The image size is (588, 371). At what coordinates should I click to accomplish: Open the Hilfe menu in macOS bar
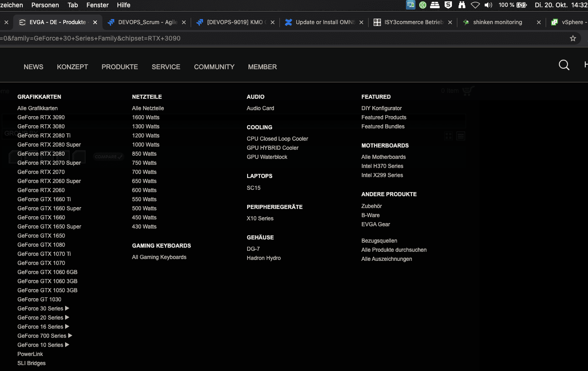pyautogui.click(x=124, y=5)
